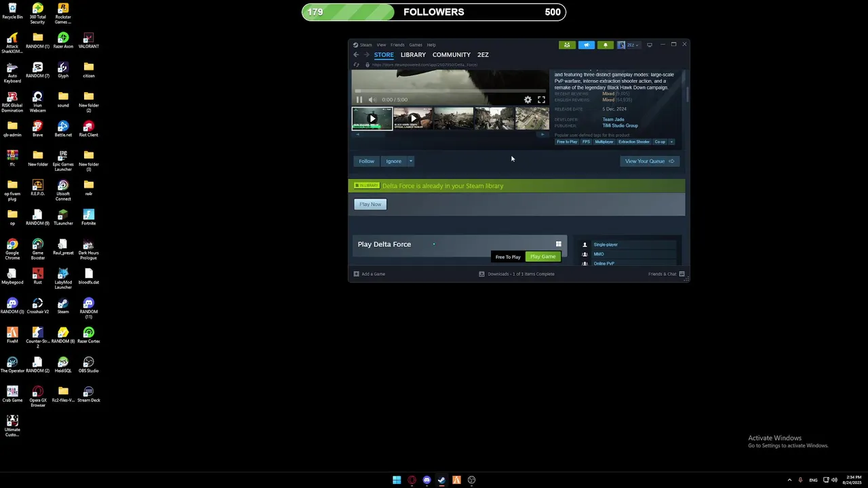Click the green Play Game button
868x488 pixels.
tap(543, 257)
